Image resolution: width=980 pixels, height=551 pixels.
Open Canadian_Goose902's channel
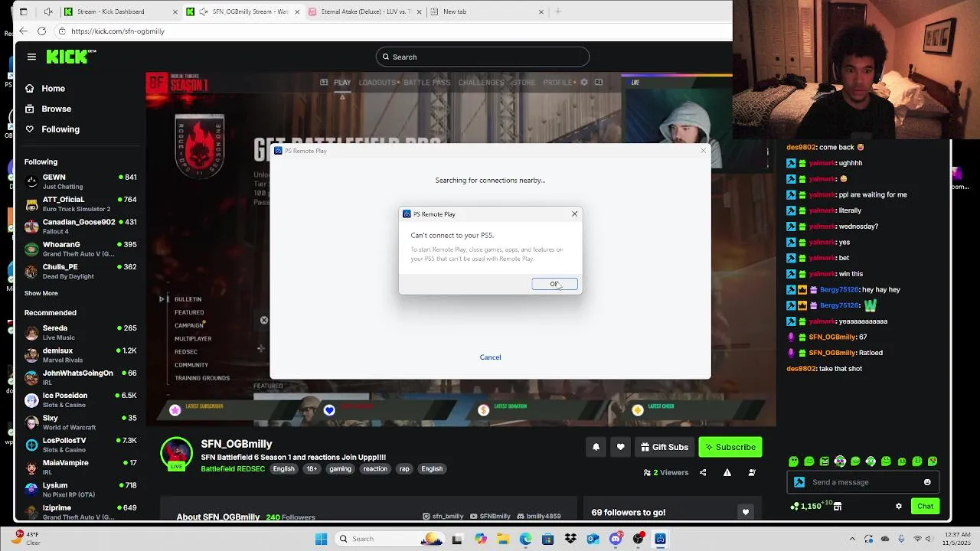(80, 227)
